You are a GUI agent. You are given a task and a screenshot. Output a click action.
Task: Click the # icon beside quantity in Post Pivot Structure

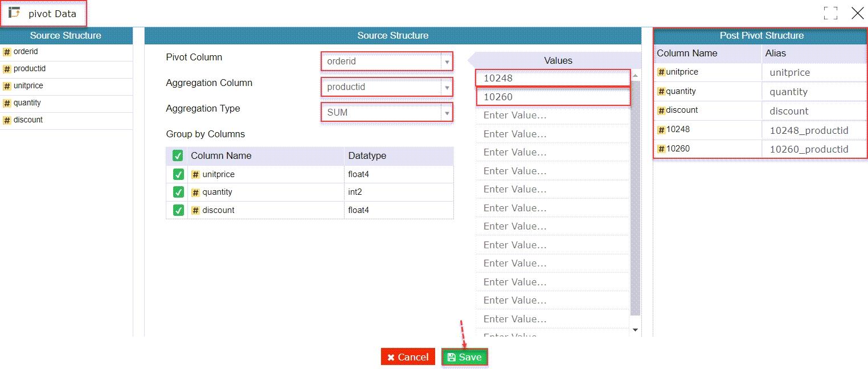(x=661, y=91)
